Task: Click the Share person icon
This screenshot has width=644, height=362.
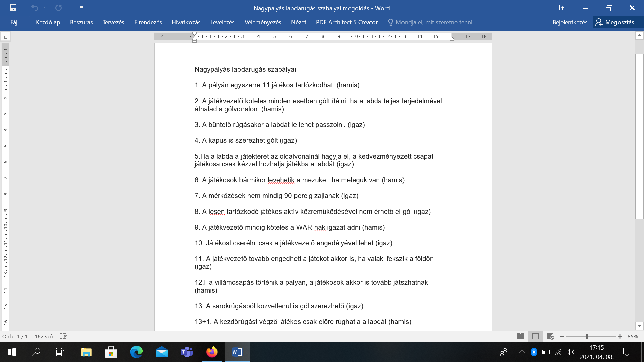Action: pyautogui.click(x=599, y=22)
